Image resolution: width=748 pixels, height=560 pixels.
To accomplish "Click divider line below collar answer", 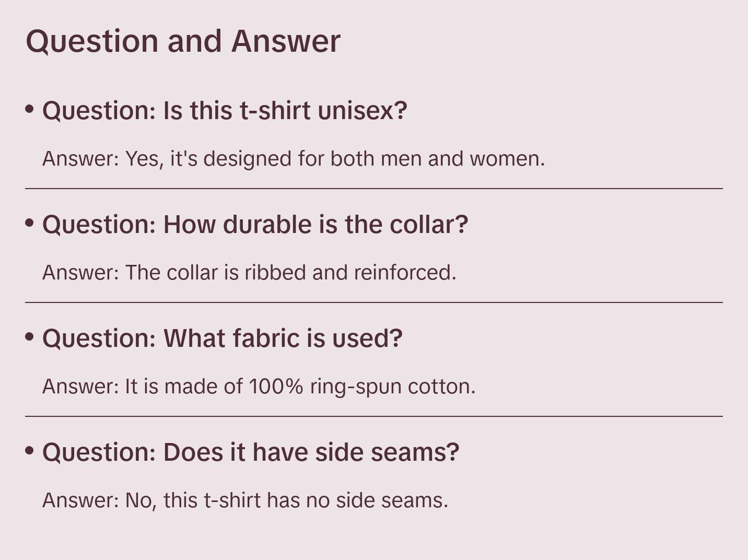I will 374,302.
